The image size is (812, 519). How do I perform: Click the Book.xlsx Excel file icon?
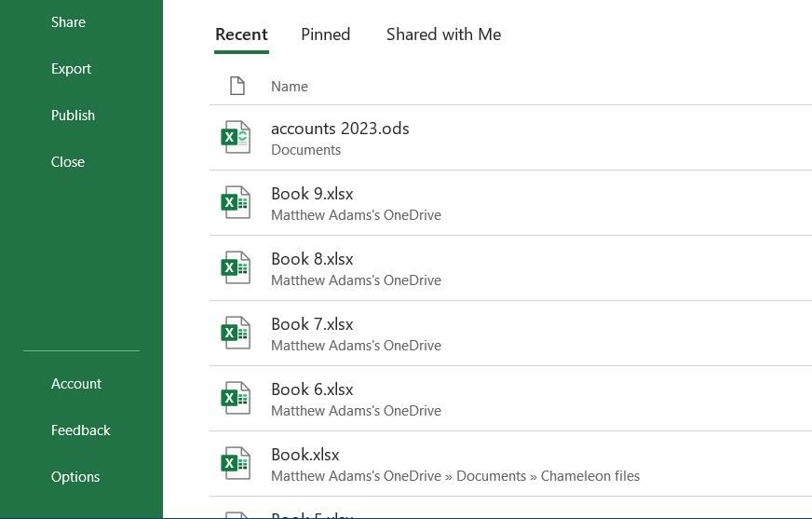(x=236, y=464)
